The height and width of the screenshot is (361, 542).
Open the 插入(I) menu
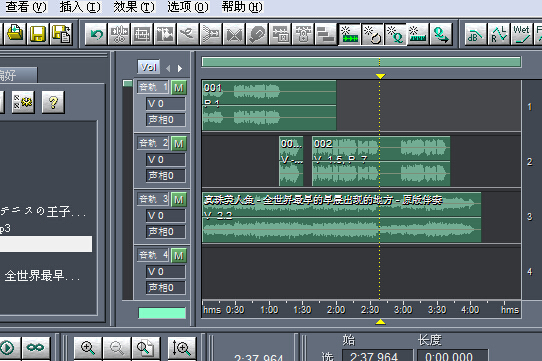pyautogui.click(x=80, y=7)
